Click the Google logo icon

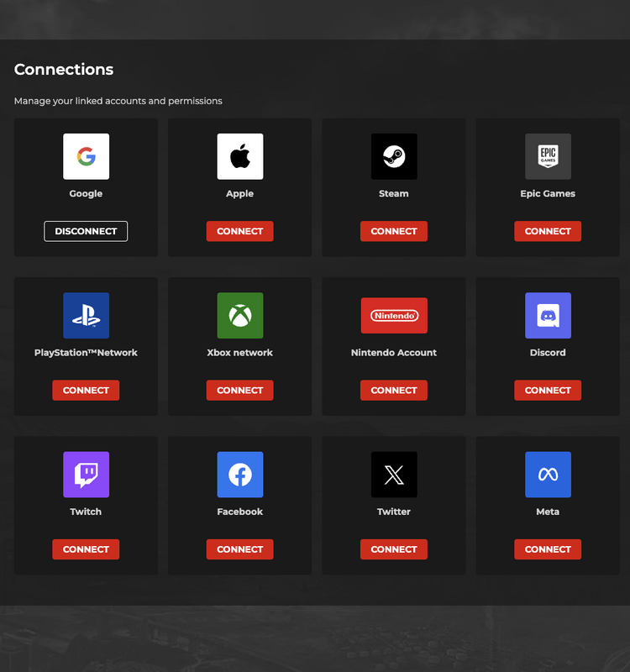pos(87,156)
